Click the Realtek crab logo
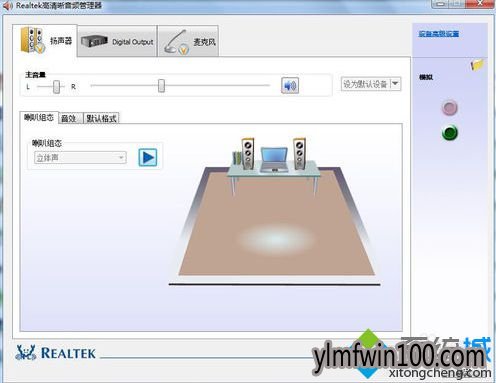Screen dimensions: 496x383 coord(26,353)
